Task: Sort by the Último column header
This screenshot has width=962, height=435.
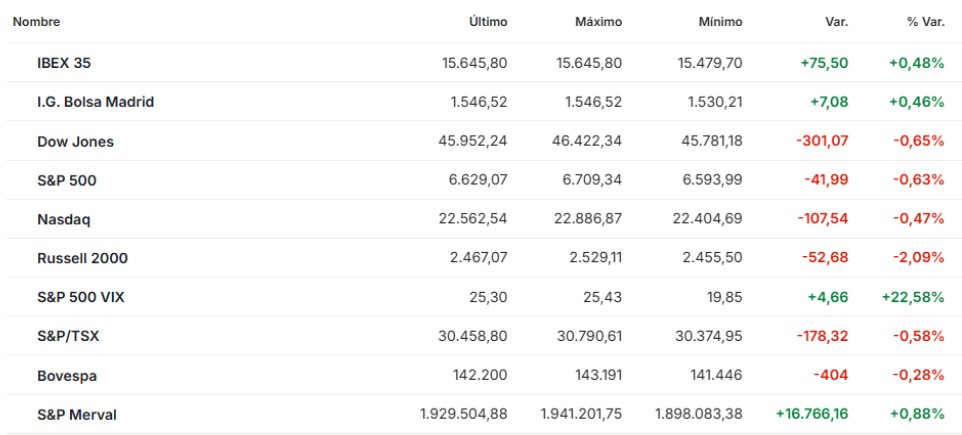Action: [488, 21]
